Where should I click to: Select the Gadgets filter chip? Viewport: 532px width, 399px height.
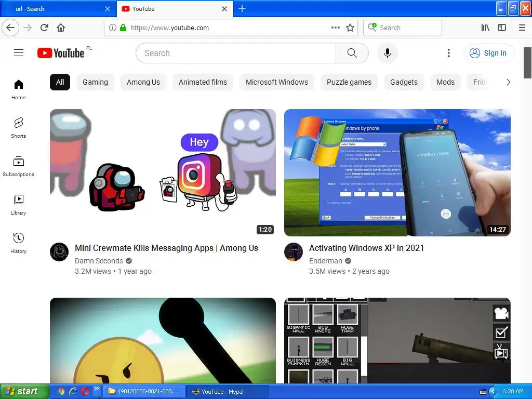pyautogui.click(x=404, y=82)
